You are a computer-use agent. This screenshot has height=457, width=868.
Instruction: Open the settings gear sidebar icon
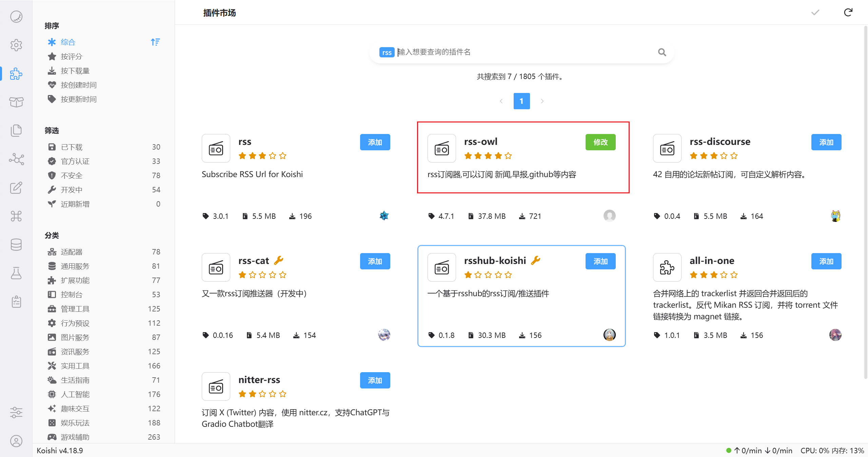click(16, 45)
